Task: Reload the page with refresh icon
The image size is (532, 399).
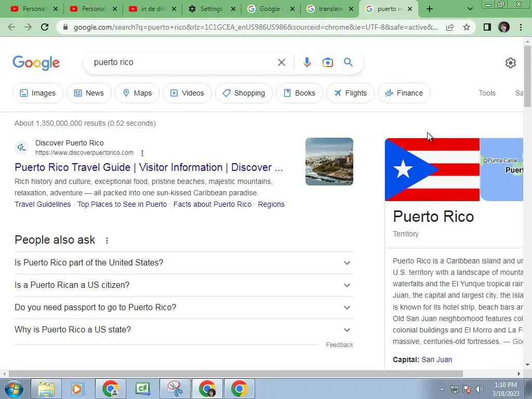Action: tap(45, 27)
